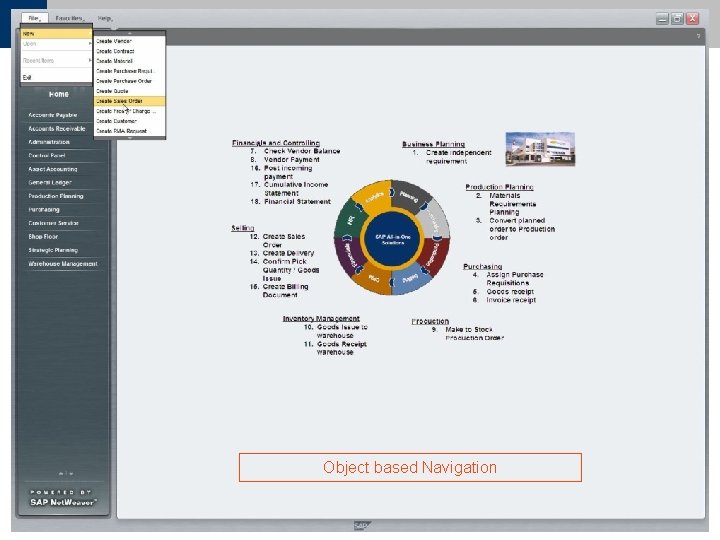
Task: Select Create Material in the submenu
Action: pos(129,61)
